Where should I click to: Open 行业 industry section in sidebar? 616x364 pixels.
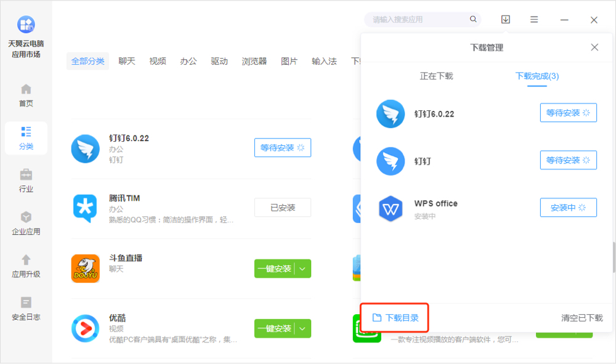[x=26, y=181]
